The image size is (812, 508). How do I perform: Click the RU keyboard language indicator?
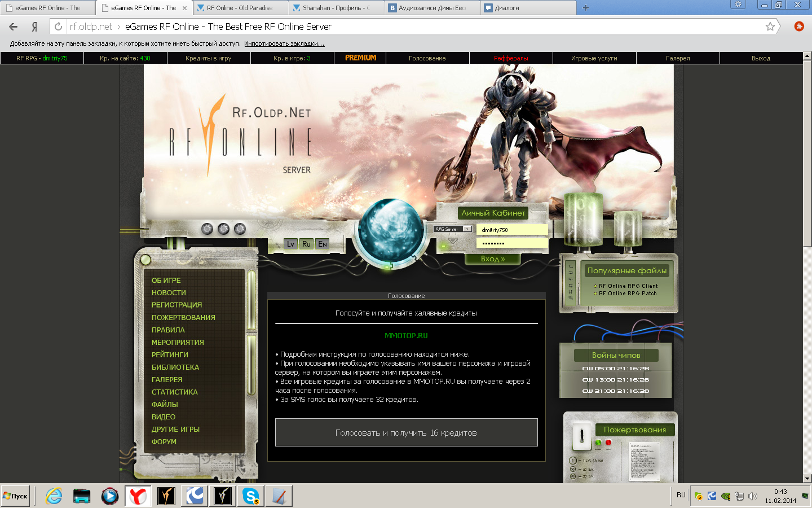point(681,495)
